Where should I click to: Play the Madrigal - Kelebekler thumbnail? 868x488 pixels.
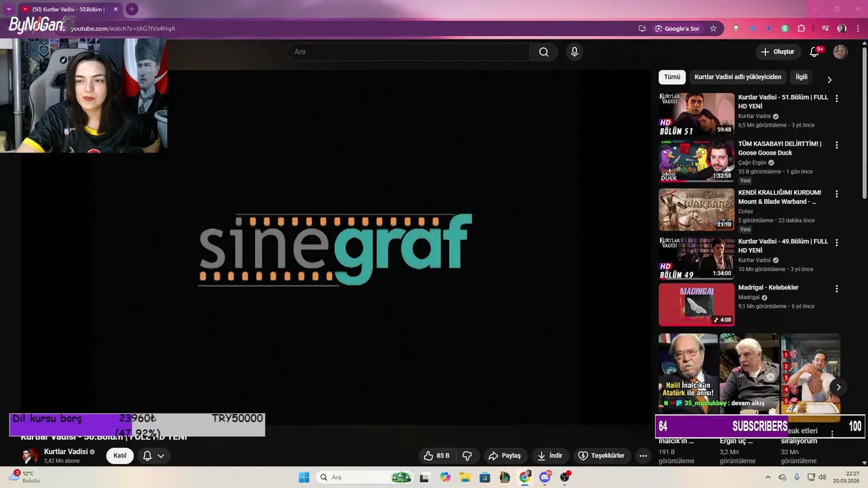point(696,305)
